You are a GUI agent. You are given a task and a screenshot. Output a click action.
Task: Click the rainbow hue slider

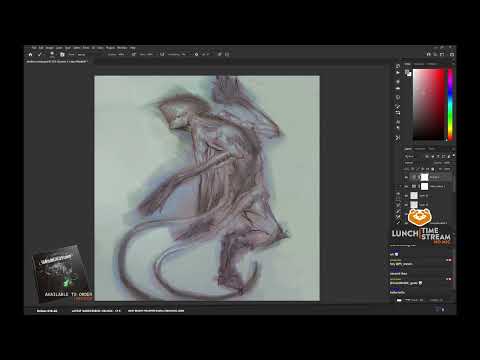pos(450,104)
